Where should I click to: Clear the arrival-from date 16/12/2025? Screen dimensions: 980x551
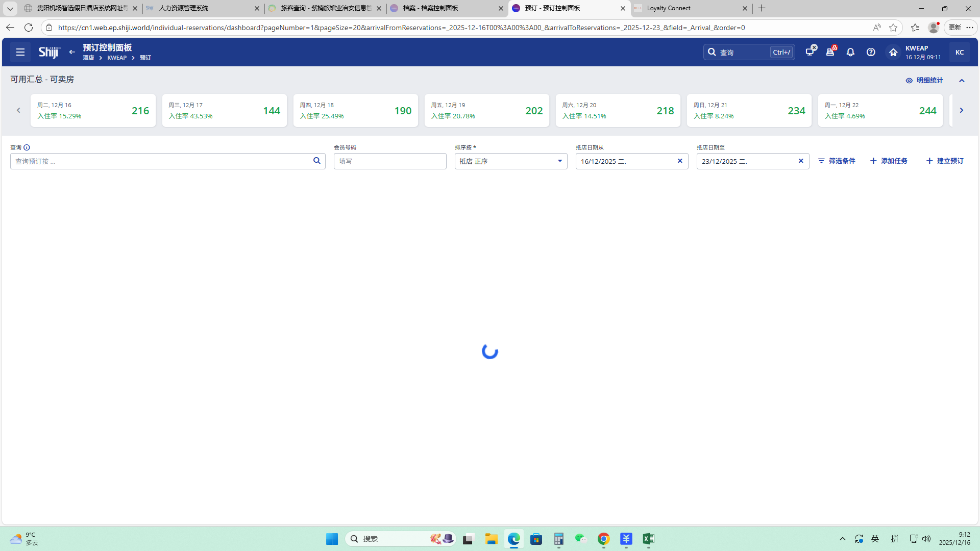coord(680,161)
